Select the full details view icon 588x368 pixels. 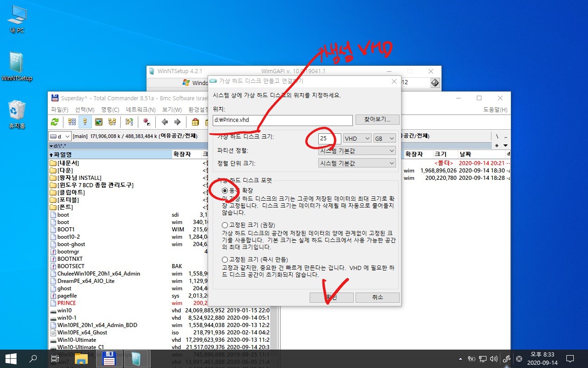pos(85,122)
